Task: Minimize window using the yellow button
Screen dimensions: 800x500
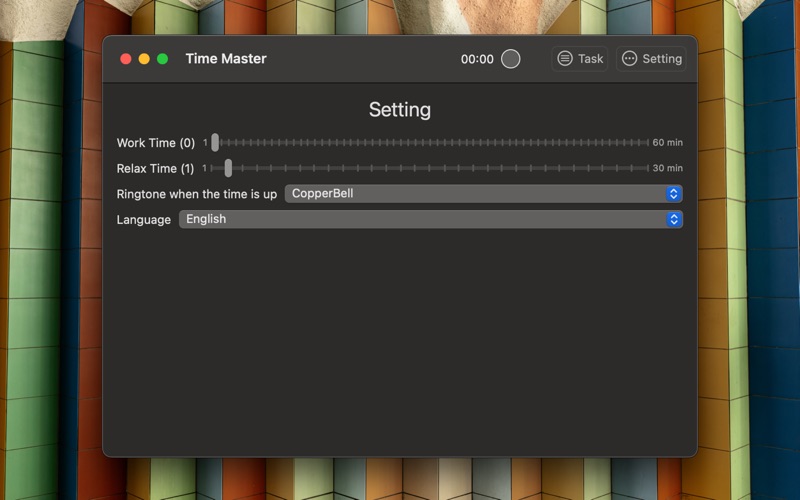Action: 144,59
